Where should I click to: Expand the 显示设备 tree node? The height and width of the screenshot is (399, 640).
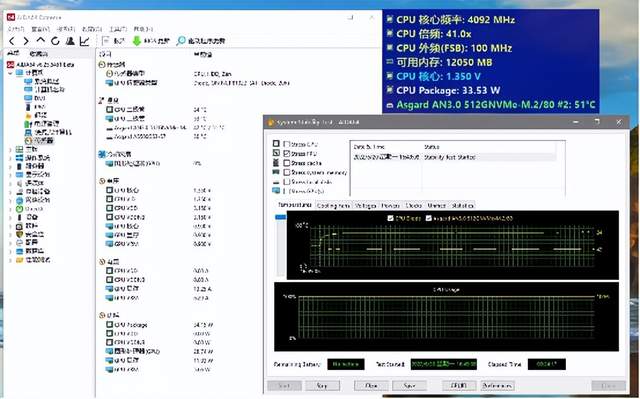click(x=10, y=175)
